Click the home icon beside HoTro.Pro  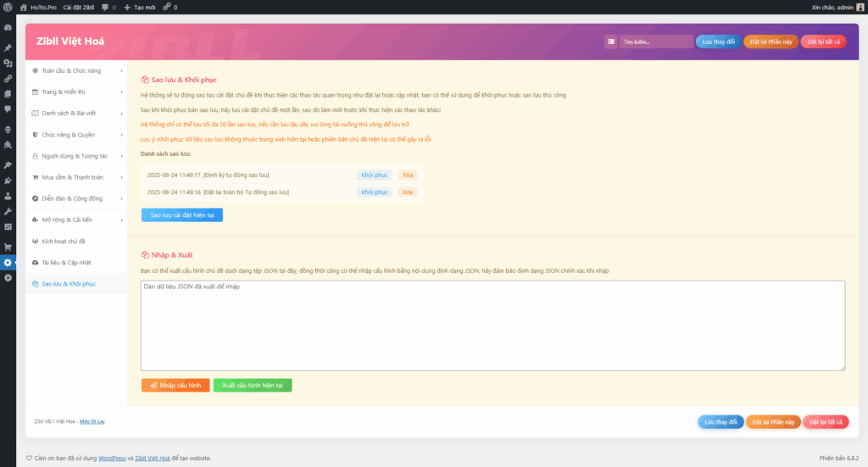(x=23, y=7)
